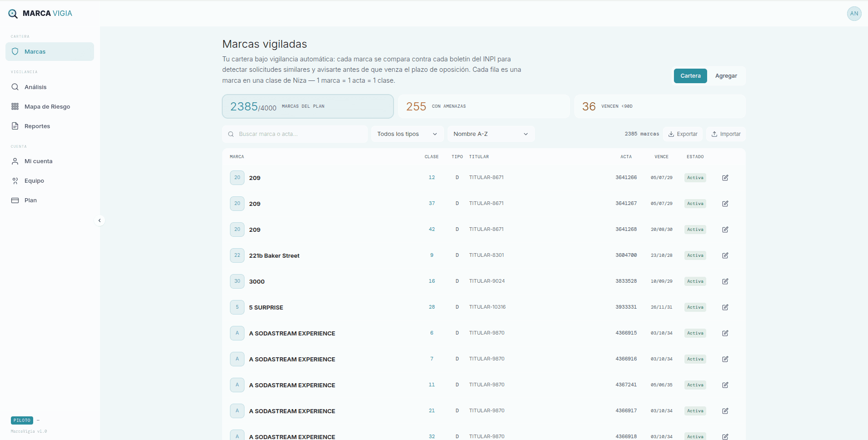Open Marcas in the sidebar
This screenshot has height=440, width=868.
pyautogui.click(x=50, y=52)
